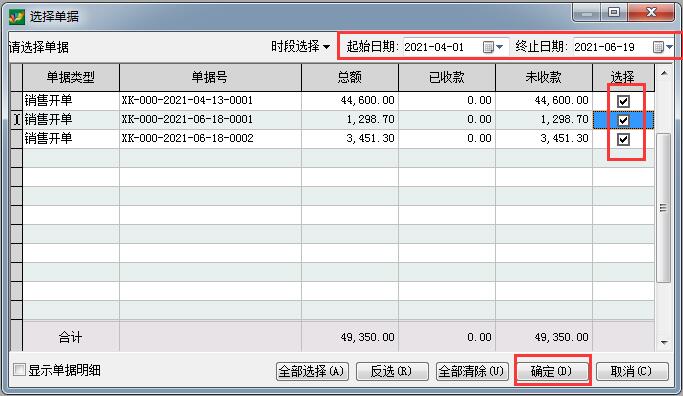Click the 反选(R) button
683x396 pixels.
point(392,371)
